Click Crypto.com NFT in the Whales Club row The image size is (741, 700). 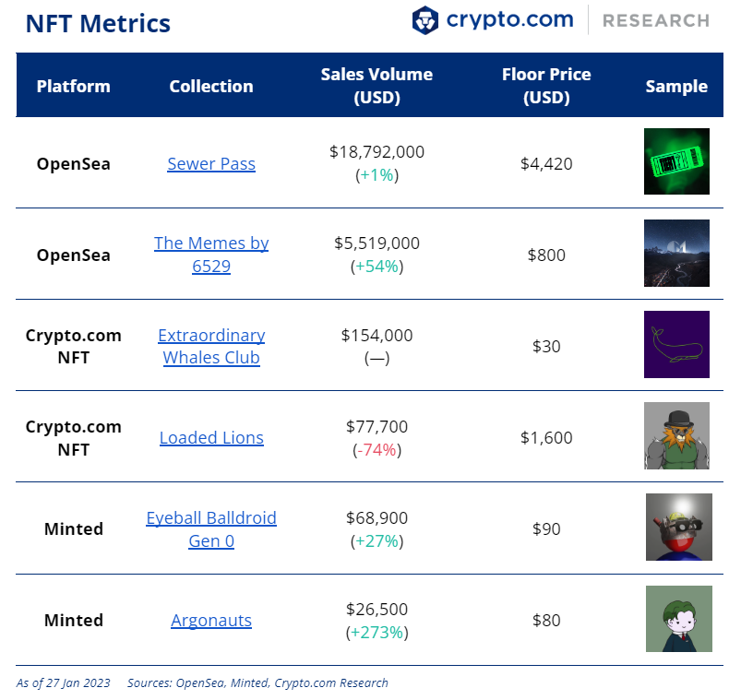coord(73,346)
